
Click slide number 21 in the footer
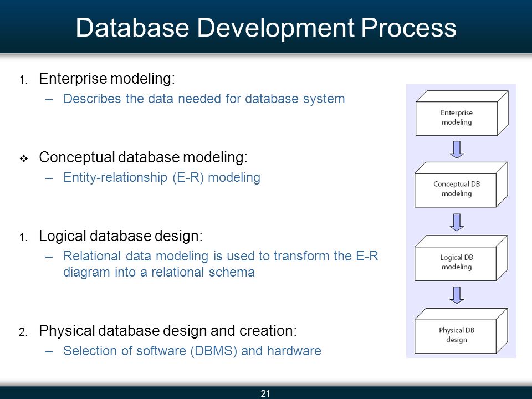[265, 393]
